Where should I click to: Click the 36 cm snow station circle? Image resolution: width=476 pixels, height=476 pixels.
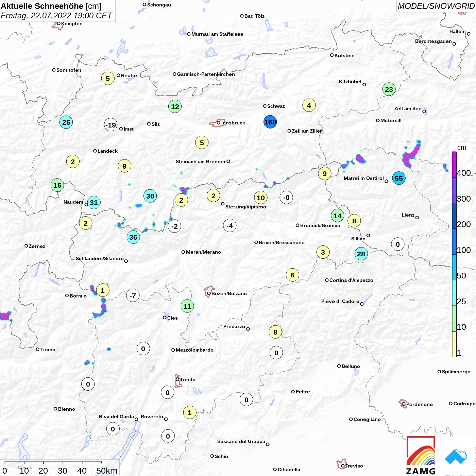[133, 237]
